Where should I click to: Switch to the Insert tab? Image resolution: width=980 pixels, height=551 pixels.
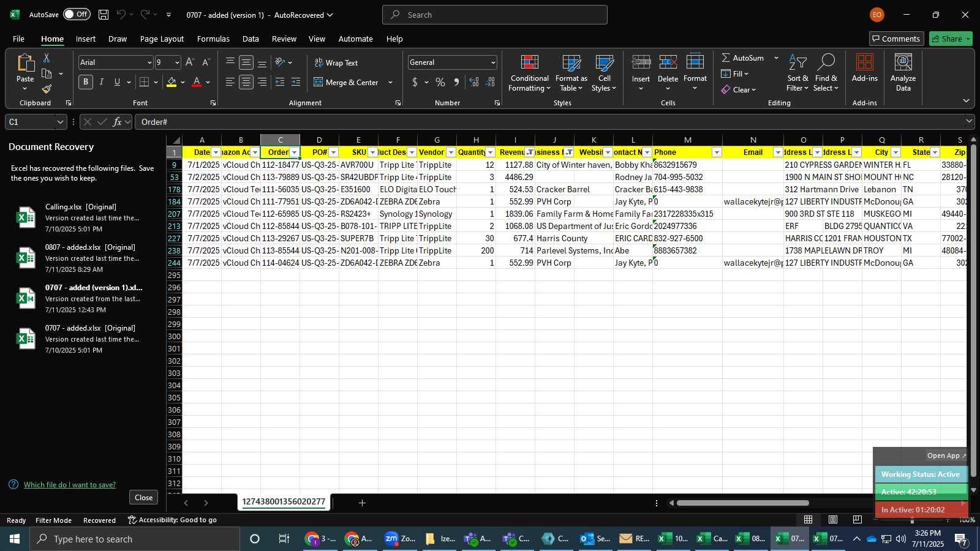click(86, 39)
